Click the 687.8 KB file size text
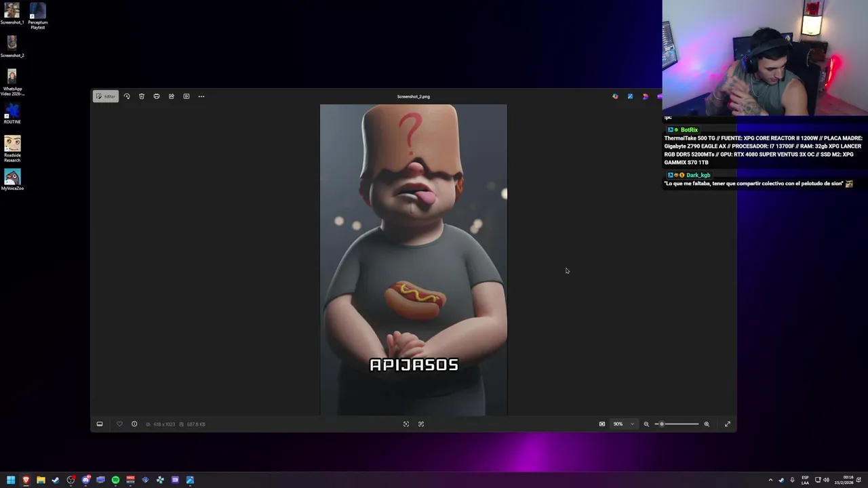868x488 pixels. 196,424
